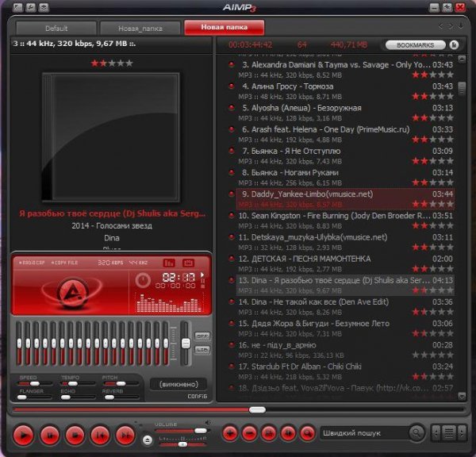Click the tray button beside close
The image size is (476, 457).
[447, 7]
